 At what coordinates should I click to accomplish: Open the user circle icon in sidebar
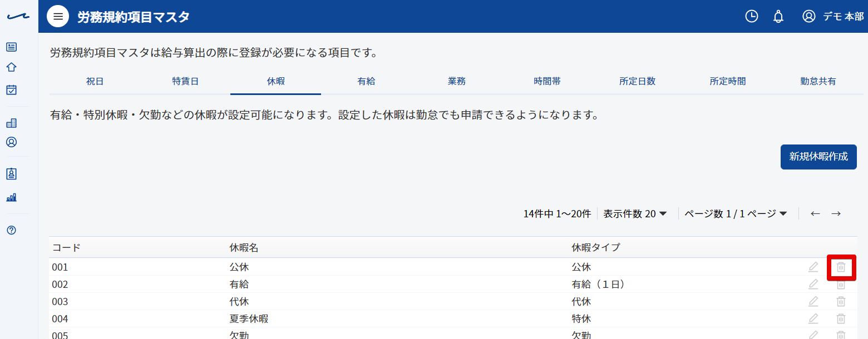(x=11, y=142)
